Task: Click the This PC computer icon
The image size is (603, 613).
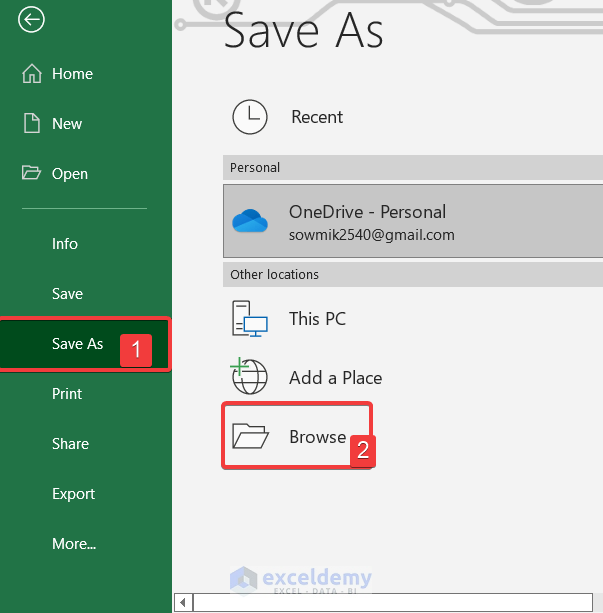Action: [x=249, y=319]
